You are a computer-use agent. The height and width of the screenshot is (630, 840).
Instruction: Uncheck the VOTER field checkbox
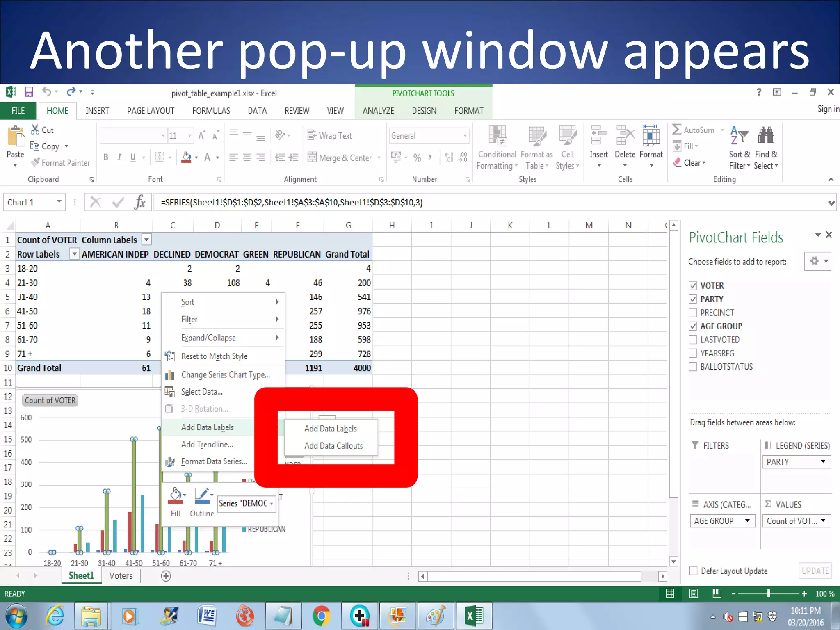[693, 285]
